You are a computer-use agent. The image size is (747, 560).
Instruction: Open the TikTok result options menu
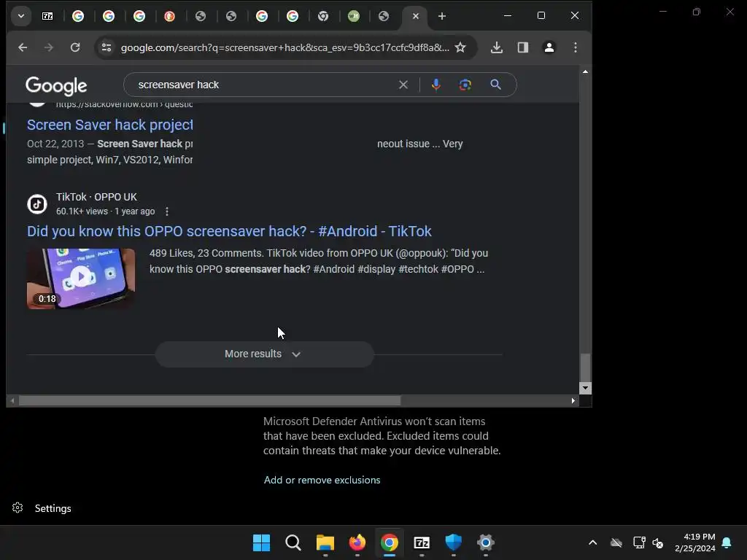[x=167, y=211]
